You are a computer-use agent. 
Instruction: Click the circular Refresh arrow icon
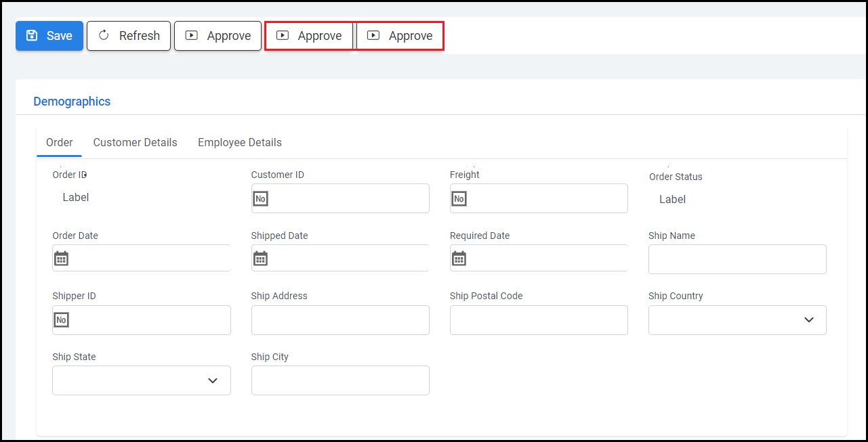104,36
